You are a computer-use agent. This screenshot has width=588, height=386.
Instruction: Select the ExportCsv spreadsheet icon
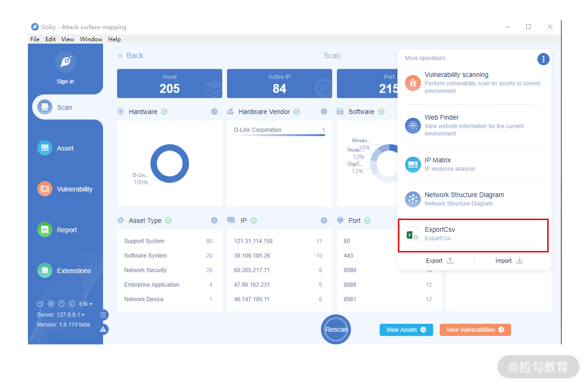point(413,234)
